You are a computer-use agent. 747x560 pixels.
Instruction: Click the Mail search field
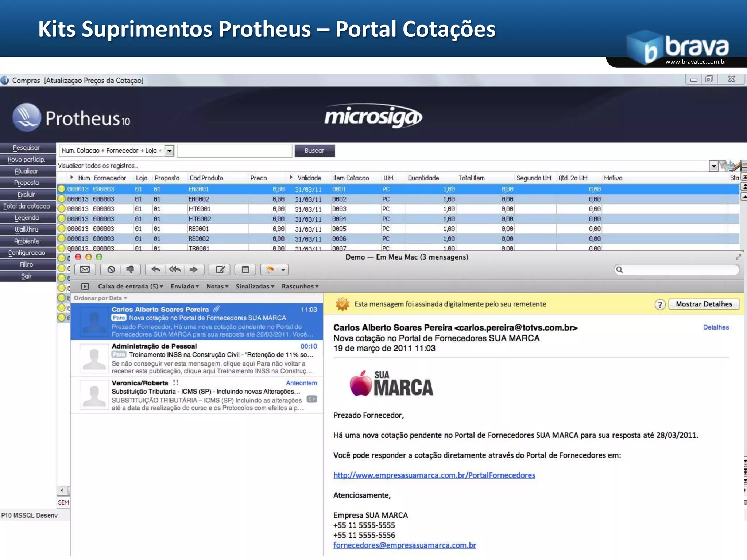(677, 269)
